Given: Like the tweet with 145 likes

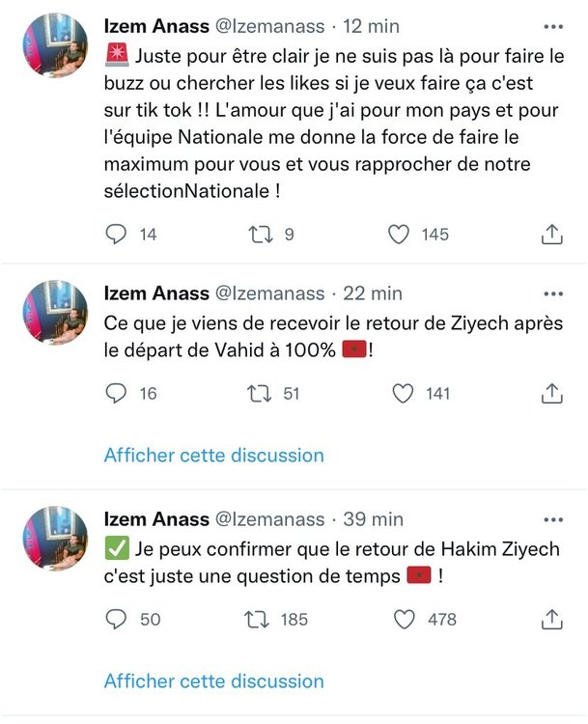Looking at the screenshot, I should (x=400, y=234).
